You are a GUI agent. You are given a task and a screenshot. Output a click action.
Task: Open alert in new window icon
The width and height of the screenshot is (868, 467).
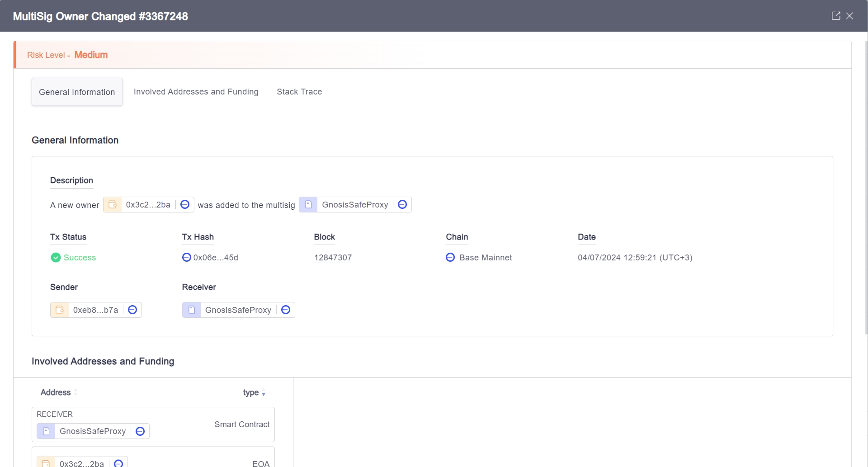pos(835,16)
